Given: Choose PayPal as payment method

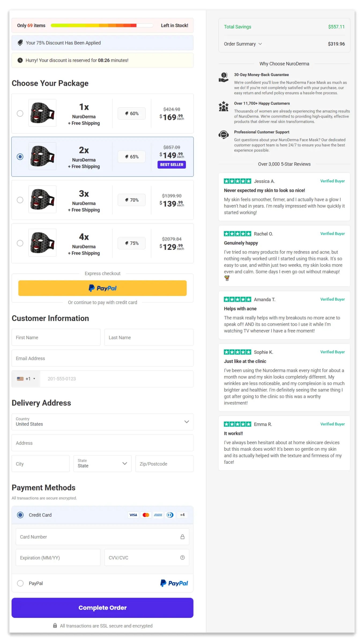Looking at the screenshot, I should [x=20, y=583].
